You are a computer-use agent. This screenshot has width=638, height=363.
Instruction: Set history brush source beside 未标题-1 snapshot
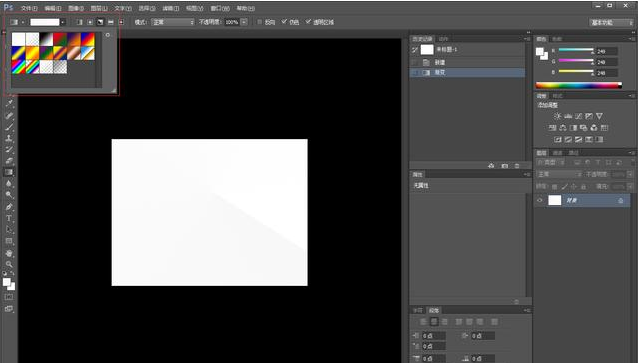coord(415,50)
